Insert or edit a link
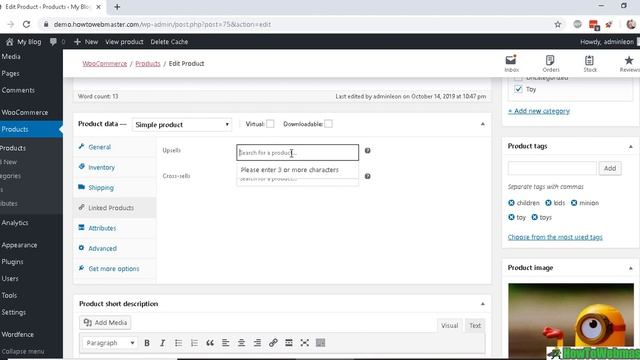 (x=273, y=343)
